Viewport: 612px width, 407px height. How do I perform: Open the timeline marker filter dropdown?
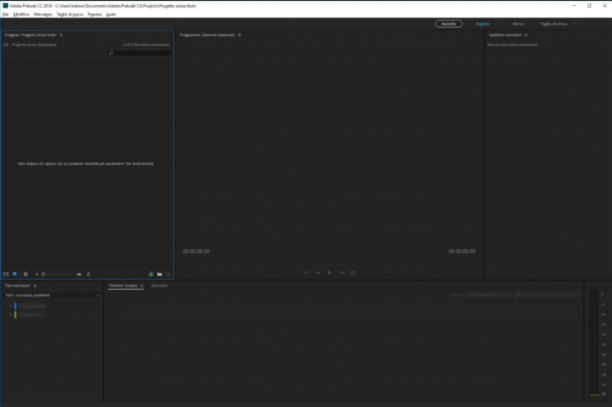click(x=488, y=295)
